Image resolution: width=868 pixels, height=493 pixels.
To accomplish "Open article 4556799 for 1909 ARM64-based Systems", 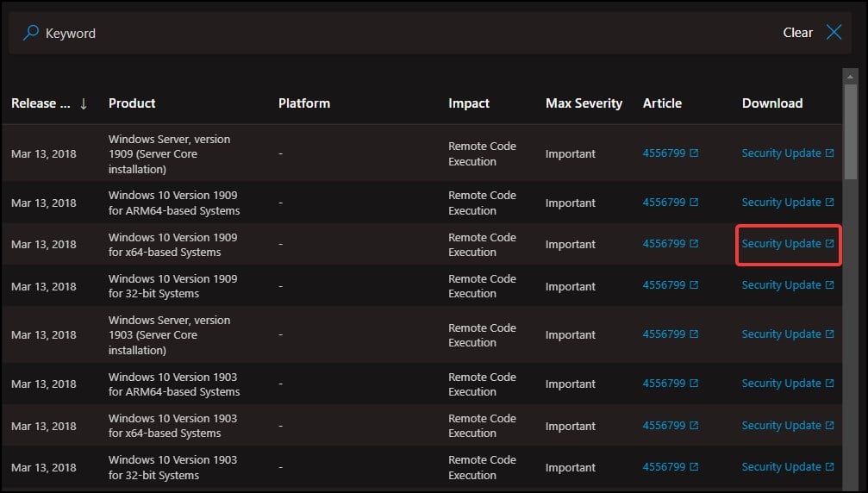I will [664, 203].
